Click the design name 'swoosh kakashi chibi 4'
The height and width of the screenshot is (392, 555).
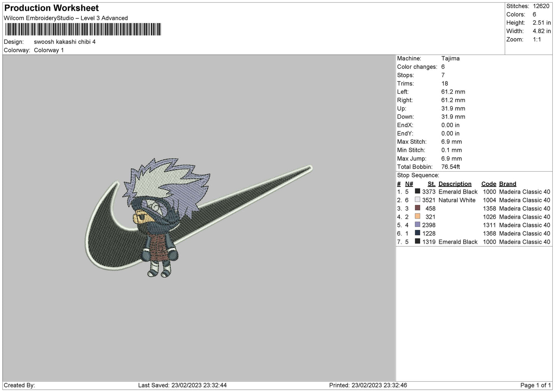coord(65,42)
